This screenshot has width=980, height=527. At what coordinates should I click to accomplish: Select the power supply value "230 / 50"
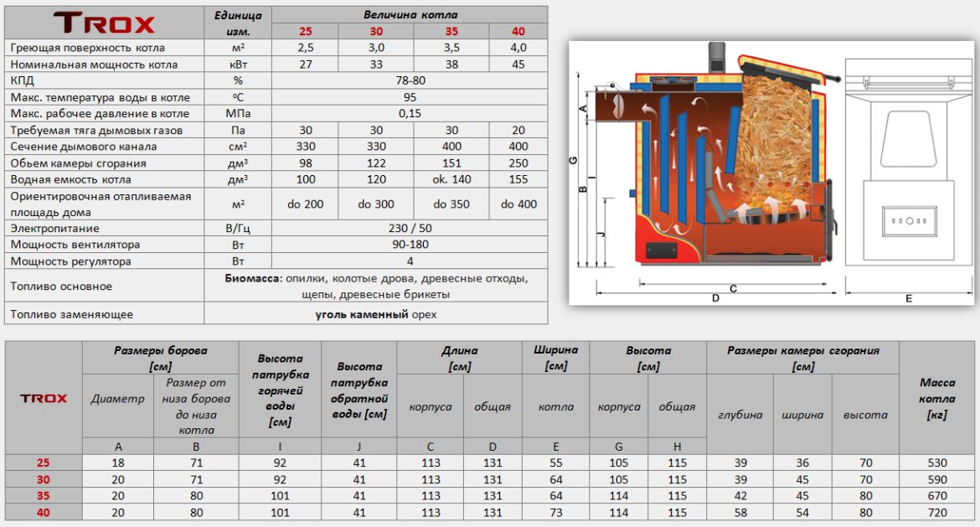pyautogui.click(x=410, y=228)
